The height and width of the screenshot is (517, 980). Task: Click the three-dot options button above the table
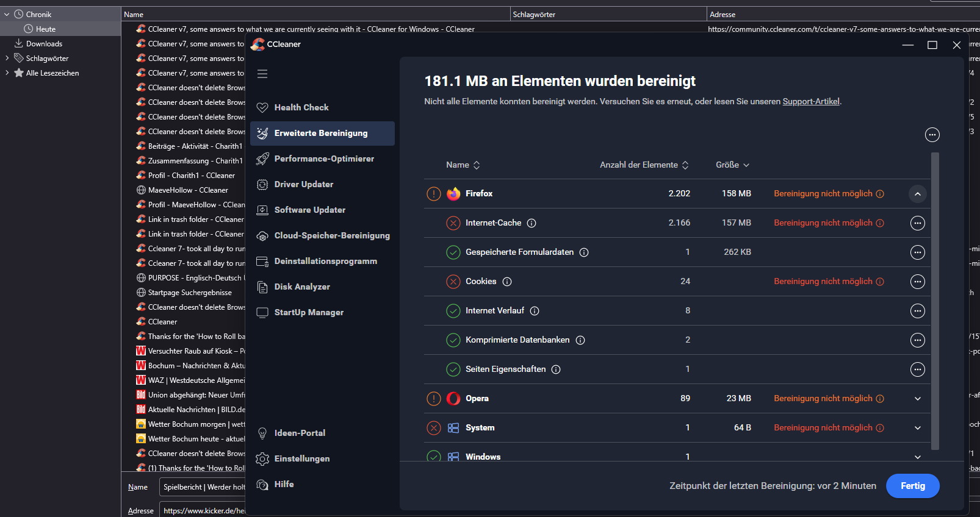[x=932, y=135]
